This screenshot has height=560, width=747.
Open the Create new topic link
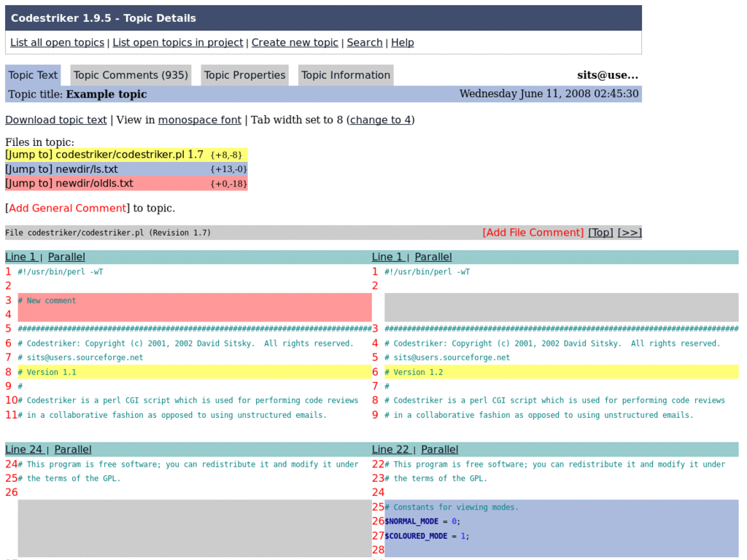[x=295, y=42]
